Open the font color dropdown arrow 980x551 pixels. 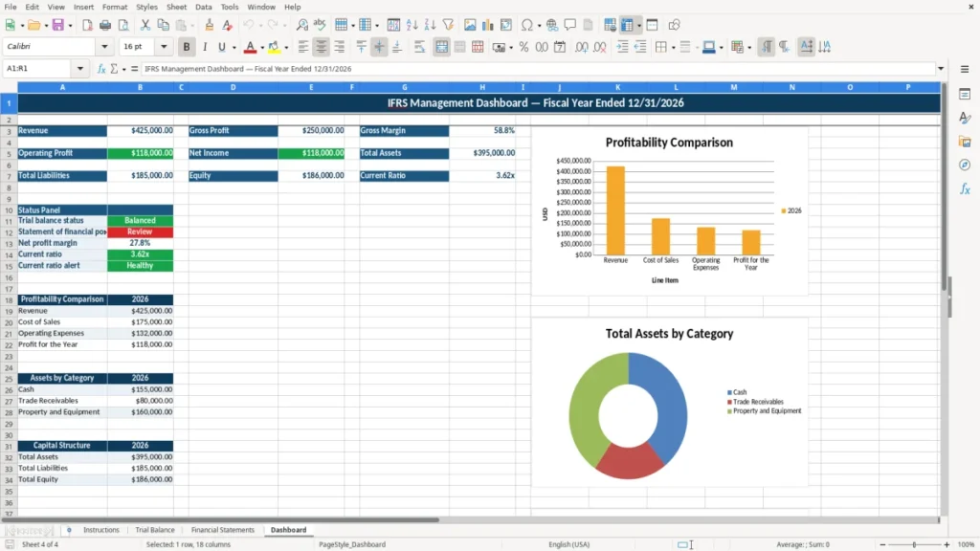point(261,48)
